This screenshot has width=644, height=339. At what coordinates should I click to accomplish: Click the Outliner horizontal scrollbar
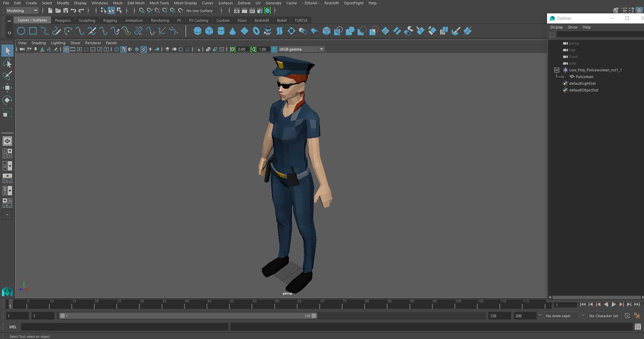point(596,297)
